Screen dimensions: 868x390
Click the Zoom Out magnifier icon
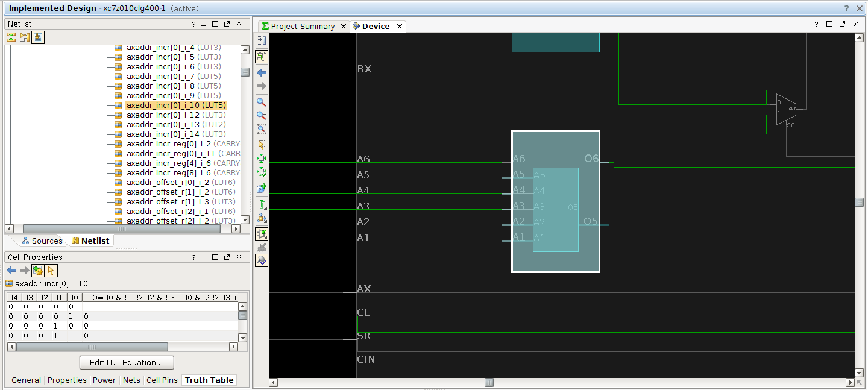[x=262, y=115]
